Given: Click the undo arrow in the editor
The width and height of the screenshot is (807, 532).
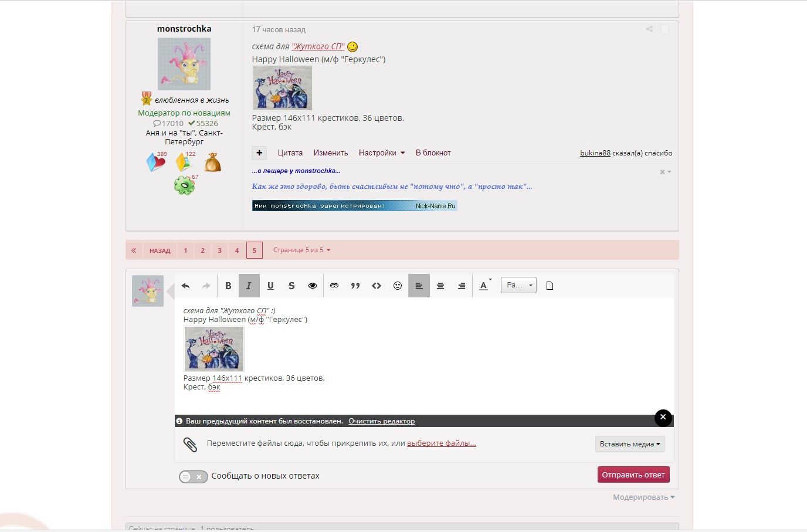Looking at the screenshot, I should (x=185, y=286).
